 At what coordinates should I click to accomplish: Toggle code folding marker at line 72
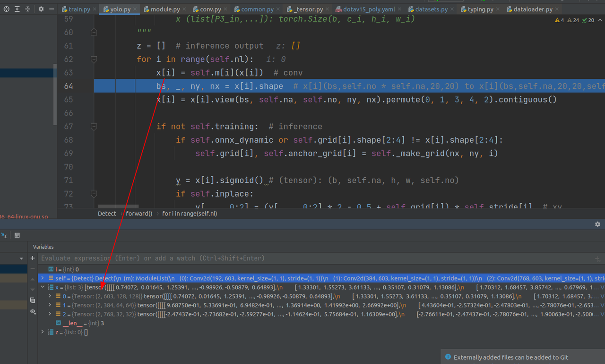[x=94, y=194]
